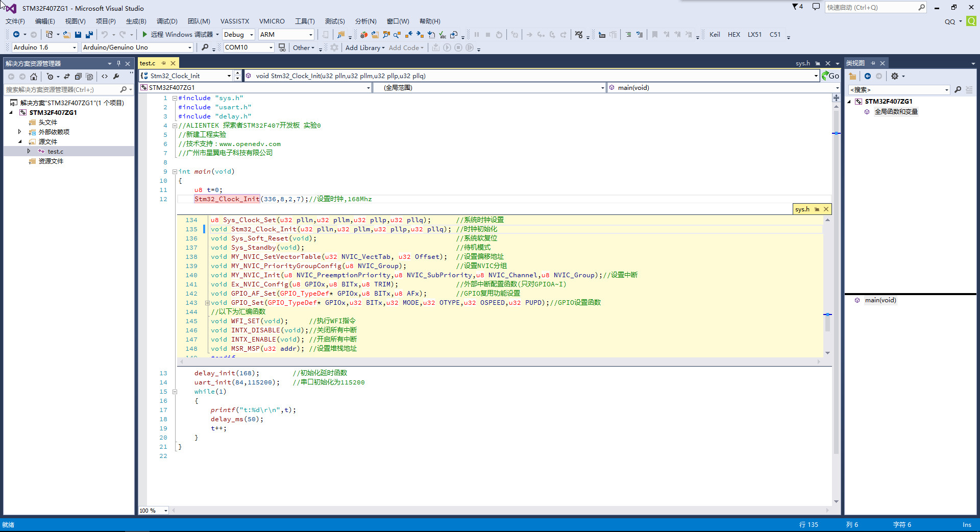
Task: Click the C51 toolbar button
Action: (x=775, y=35)
